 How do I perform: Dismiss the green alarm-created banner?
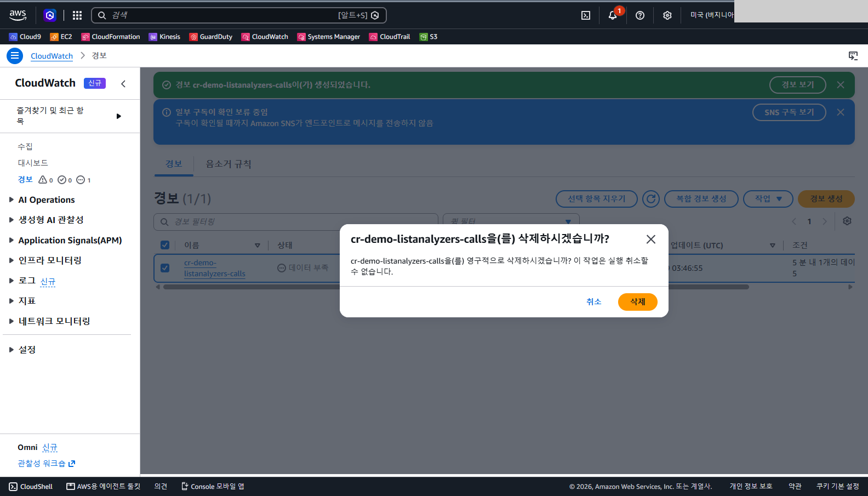pos(841,85)
